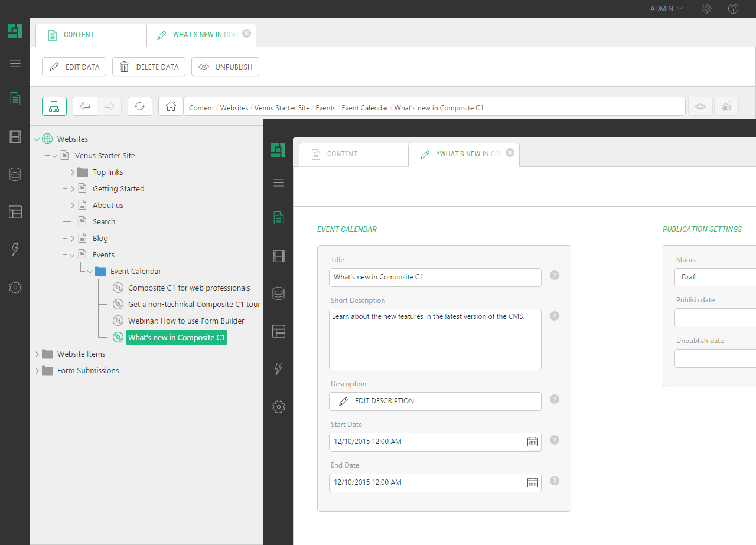This screenshot has height=545, width=756.
Task: Expand the Website Items folder
Action: pos(37,354)
